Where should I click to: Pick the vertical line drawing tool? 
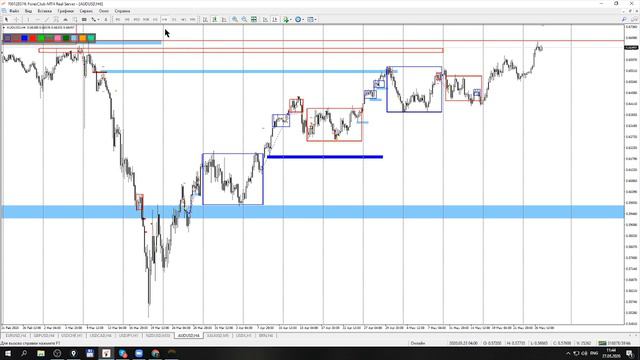tap(28, 19)
